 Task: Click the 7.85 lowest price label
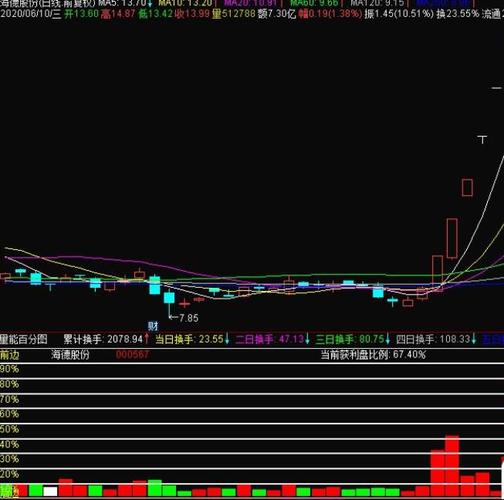189,318
